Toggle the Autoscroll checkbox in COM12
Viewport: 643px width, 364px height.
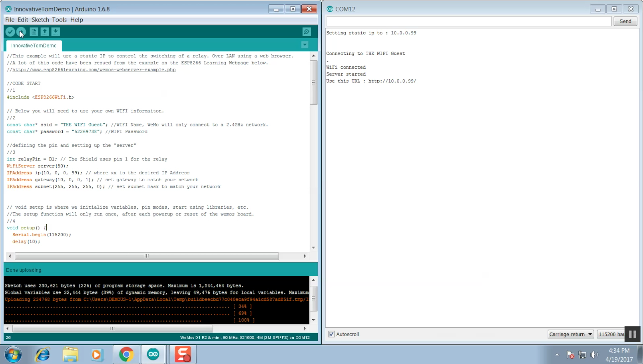coord(331,334)
